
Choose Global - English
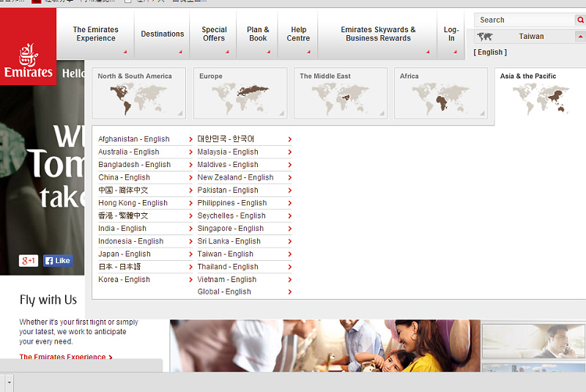tap(224, 292)
